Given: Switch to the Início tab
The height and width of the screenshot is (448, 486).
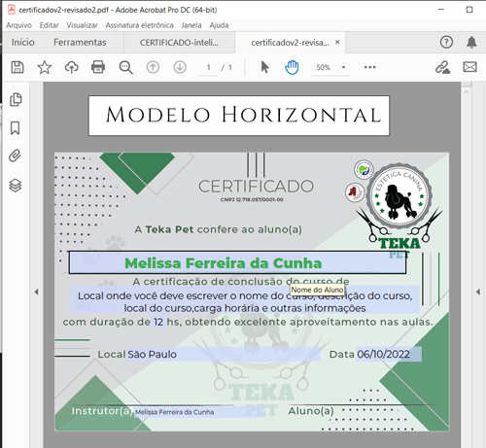Looking at the screenshot, I should point(23,42).
